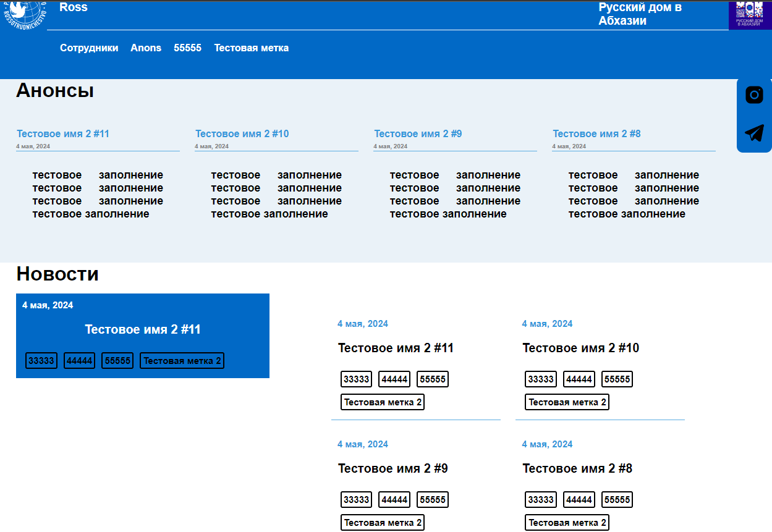This screenshot has height=532, width=772.
Task: Open the 55555 navigation link
Action: click(x=187, y=48)
